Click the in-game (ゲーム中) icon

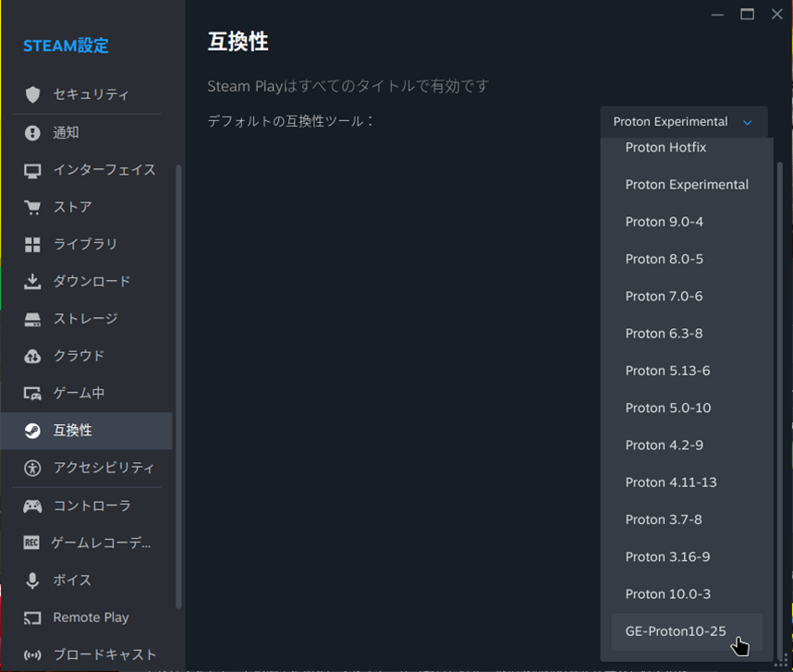35,393
